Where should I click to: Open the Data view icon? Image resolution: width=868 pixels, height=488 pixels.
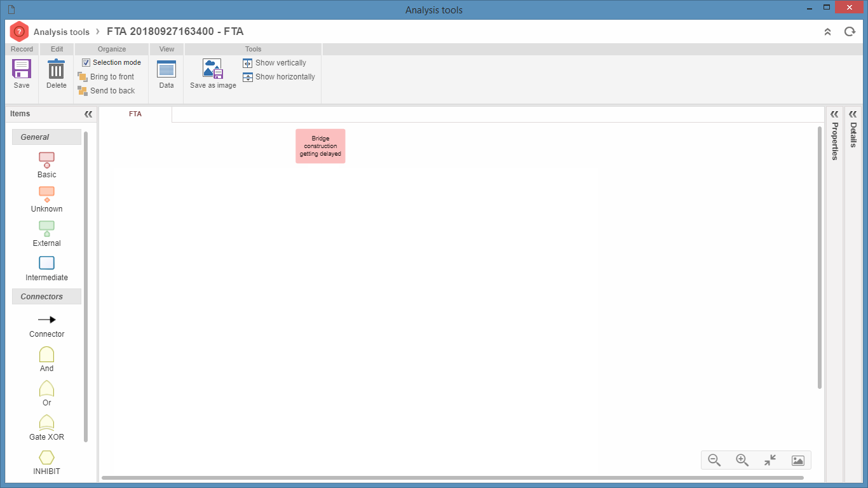(166, 69)
